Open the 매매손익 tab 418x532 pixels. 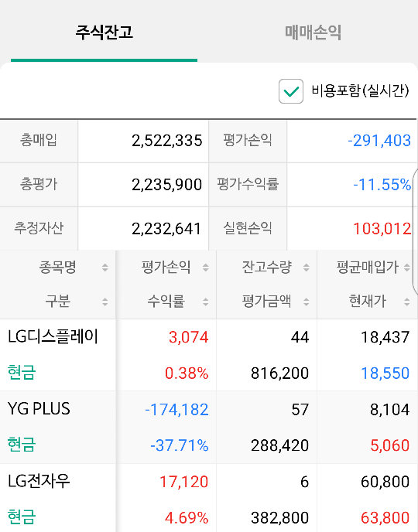click(x=313, y=32)
